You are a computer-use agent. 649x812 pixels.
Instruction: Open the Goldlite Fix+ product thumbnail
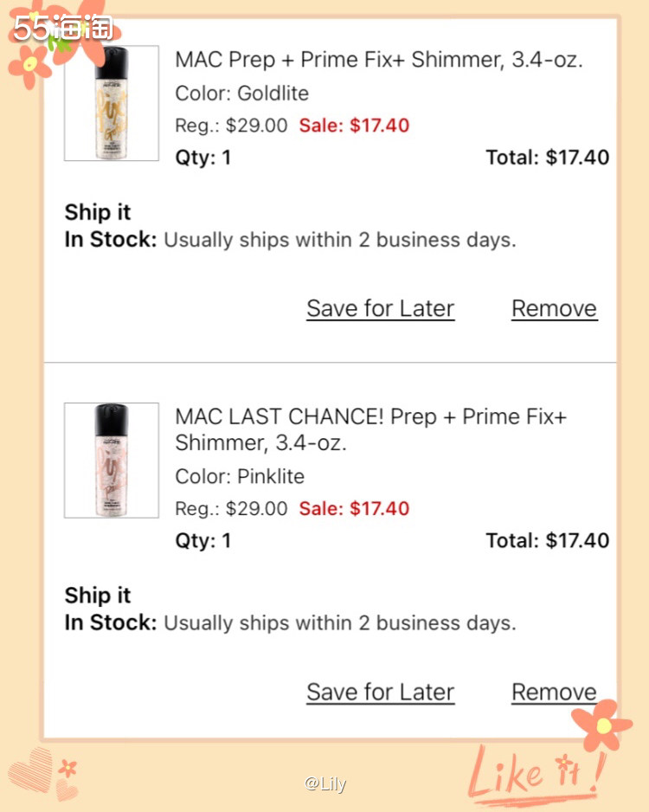(x=112, y=103)
